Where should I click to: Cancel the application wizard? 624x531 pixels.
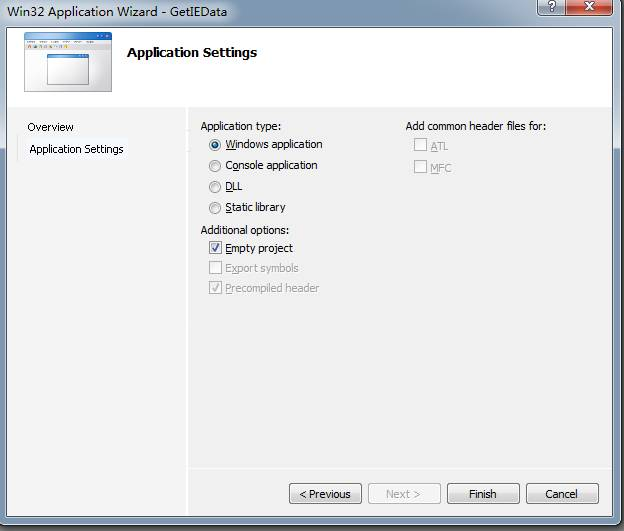(x=562, y=494)
